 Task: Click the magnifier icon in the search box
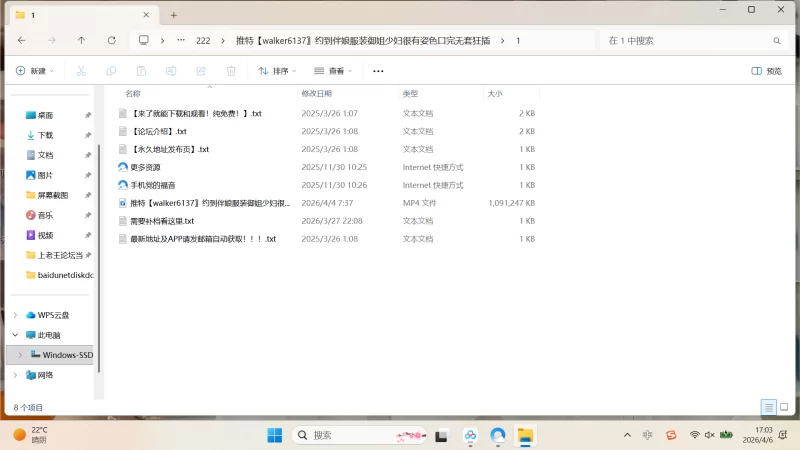(x=777, y=41)
